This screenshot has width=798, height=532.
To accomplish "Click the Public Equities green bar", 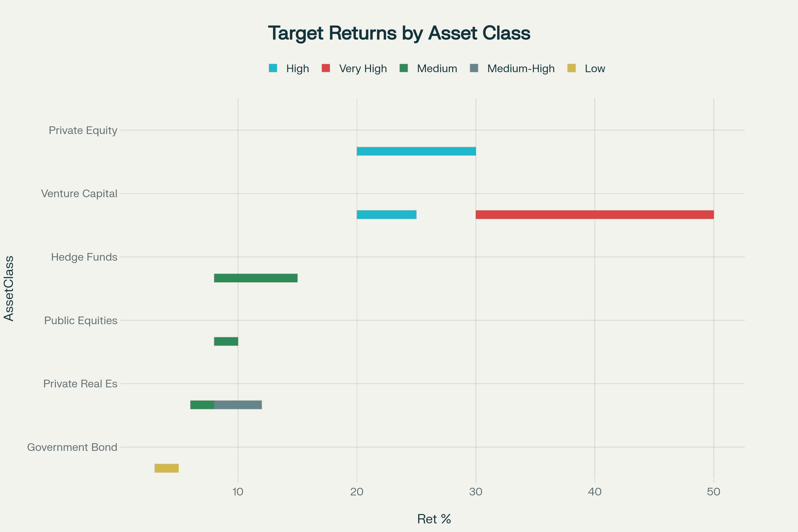I will click(226, 341).
